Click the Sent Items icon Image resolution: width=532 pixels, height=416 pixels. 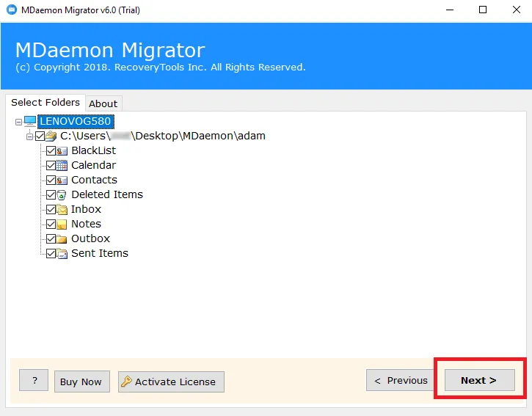coord(62,254)
